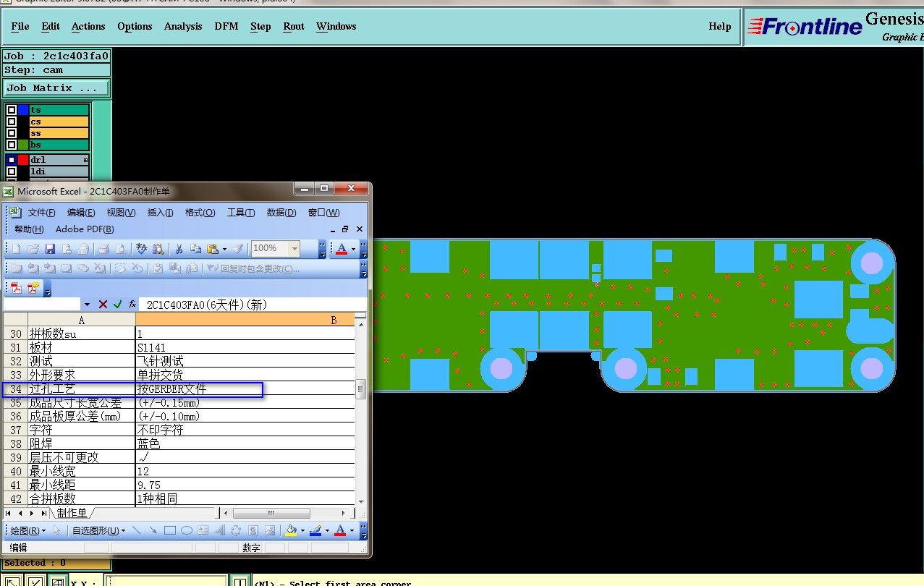
Task: Open font color dropdown in top toolbar
Action: (353, 249)
